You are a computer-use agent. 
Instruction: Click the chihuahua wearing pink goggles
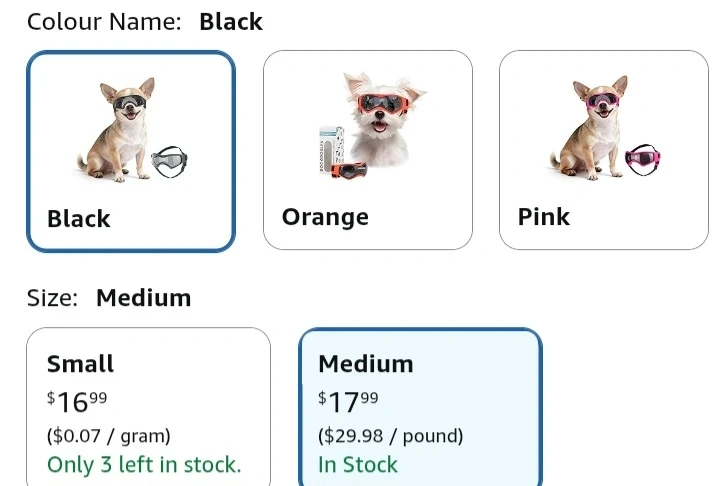tap(591, 125)
